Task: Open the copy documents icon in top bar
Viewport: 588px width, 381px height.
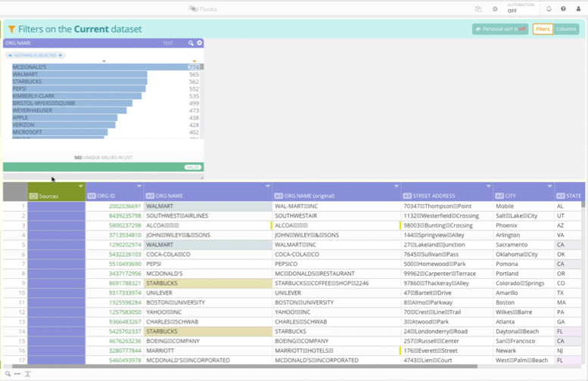Action: [x=478, y=9]
